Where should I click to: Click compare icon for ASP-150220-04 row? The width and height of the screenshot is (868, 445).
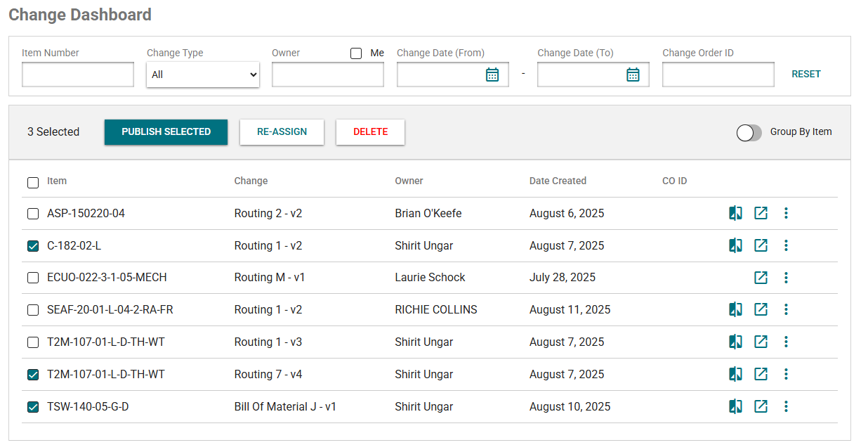(x=735, y=213)
